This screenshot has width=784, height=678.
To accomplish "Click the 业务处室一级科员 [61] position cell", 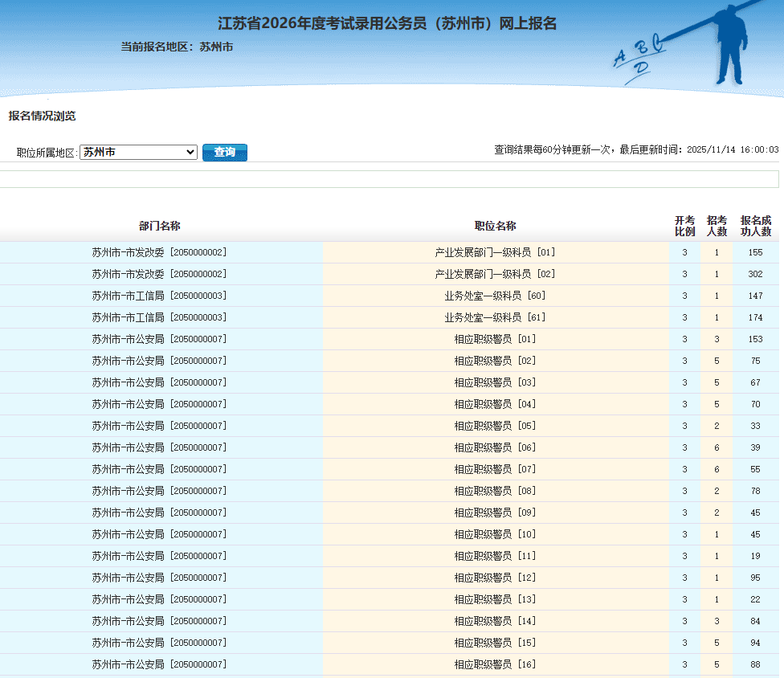I will click(495, 317).
